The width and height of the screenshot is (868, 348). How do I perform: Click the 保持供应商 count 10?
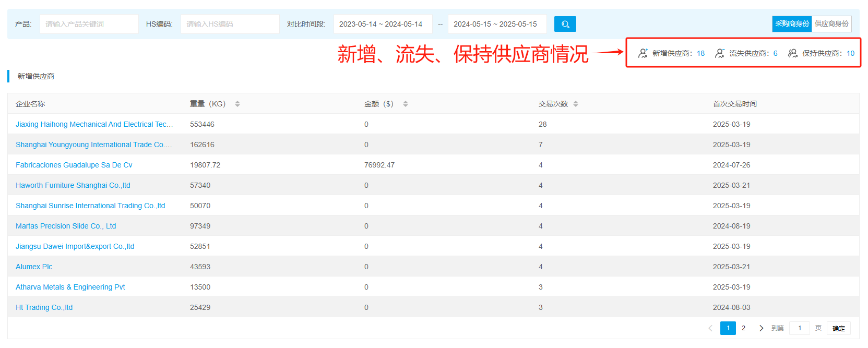tap(851, 53)
